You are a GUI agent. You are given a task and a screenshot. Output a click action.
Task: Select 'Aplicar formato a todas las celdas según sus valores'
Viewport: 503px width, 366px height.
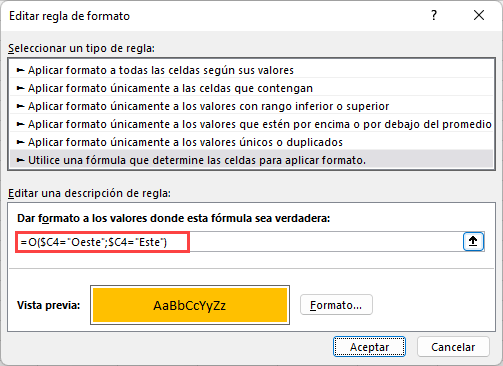pos(251,70)
